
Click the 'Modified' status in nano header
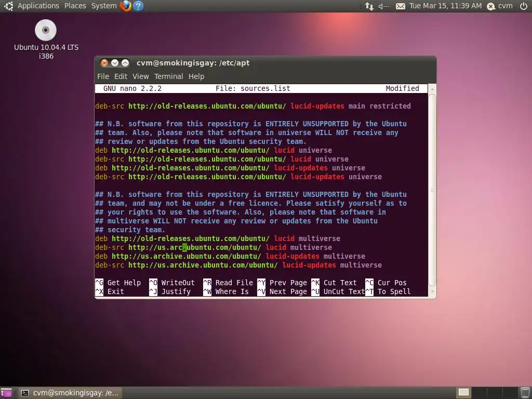tap(402, 88)
